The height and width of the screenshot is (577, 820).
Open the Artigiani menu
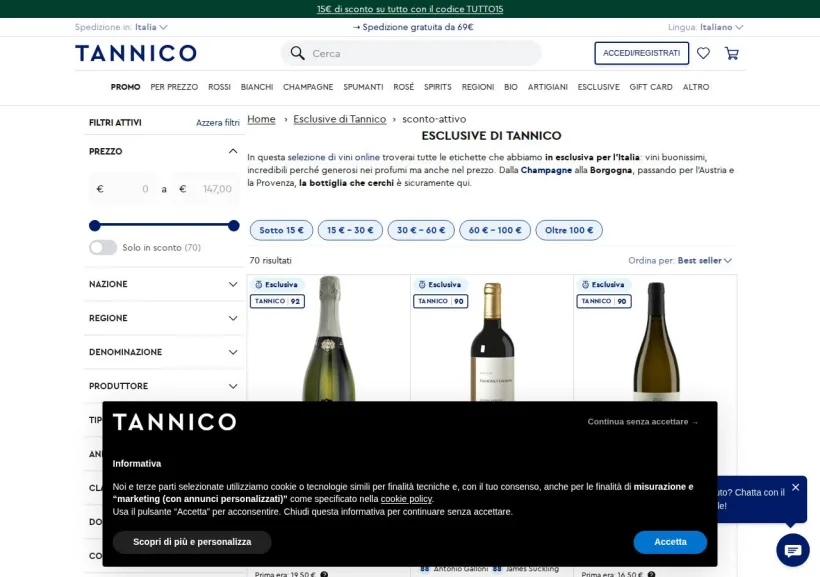pos(548,87)
